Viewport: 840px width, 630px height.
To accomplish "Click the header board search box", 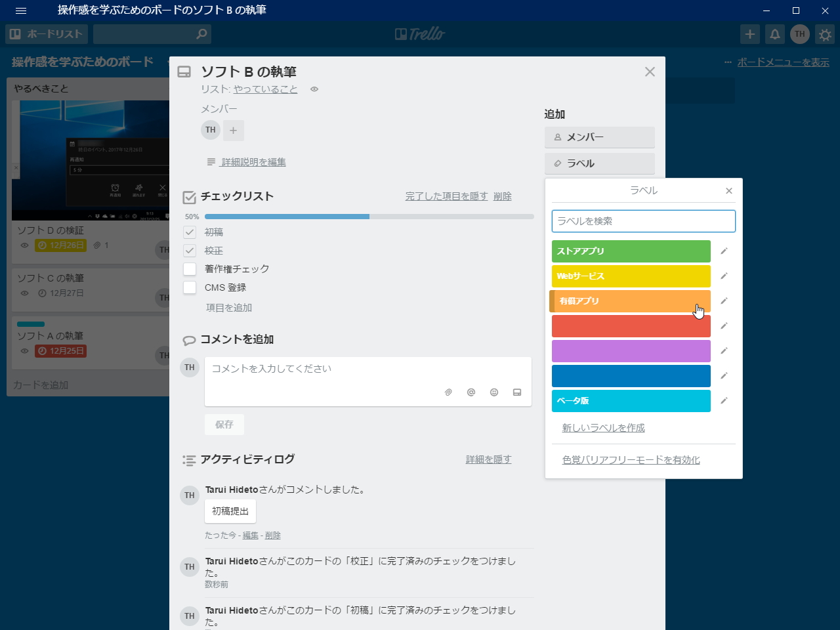I will pos(152,34).
